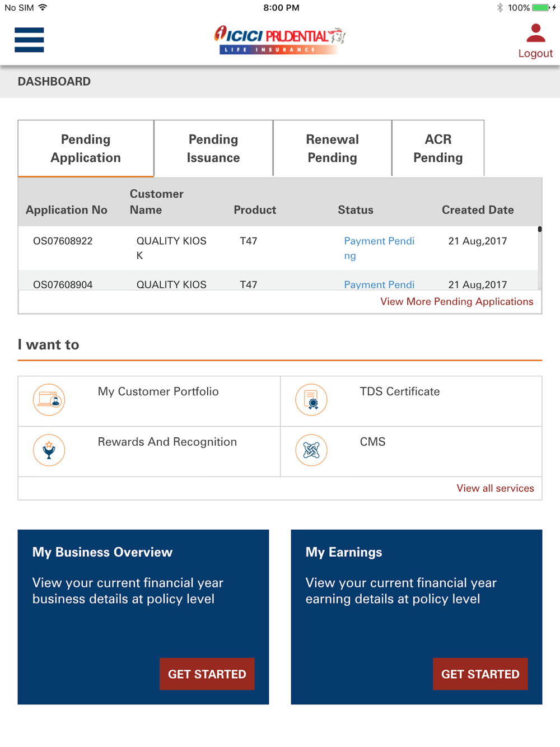Click the Logout text label
560x747 pixels.
535,53
